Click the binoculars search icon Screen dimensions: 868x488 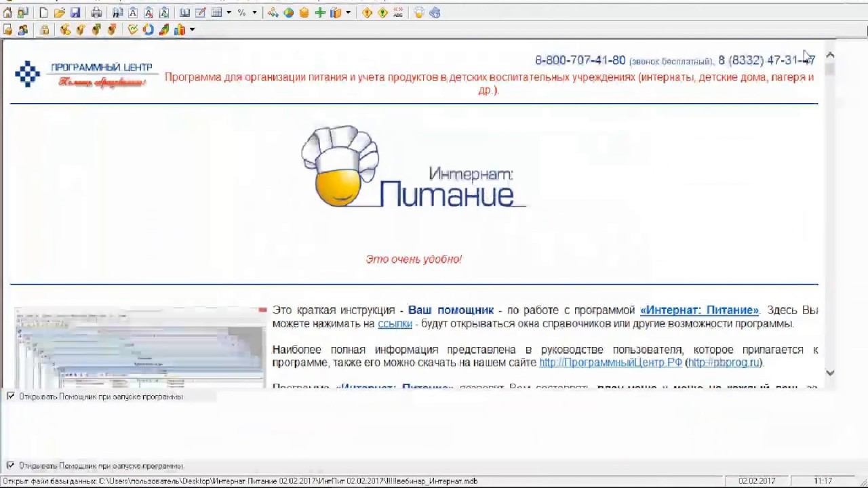point(117,13)
